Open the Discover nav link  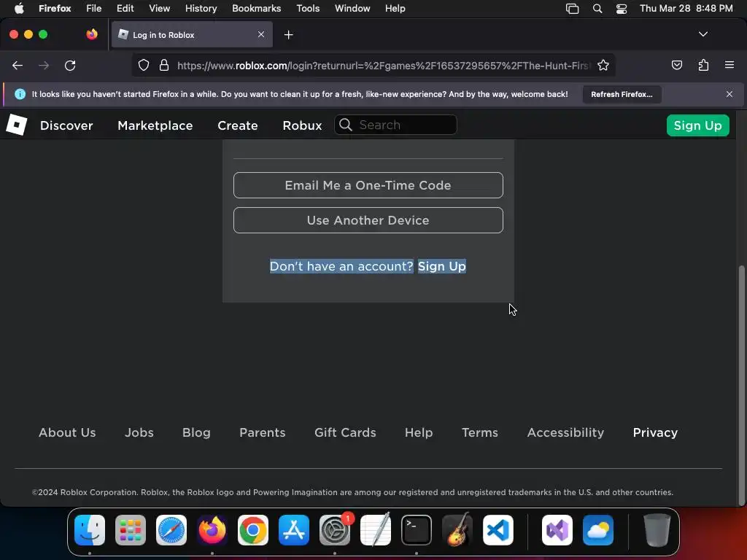pyautogui.click(x=66, y=125)
